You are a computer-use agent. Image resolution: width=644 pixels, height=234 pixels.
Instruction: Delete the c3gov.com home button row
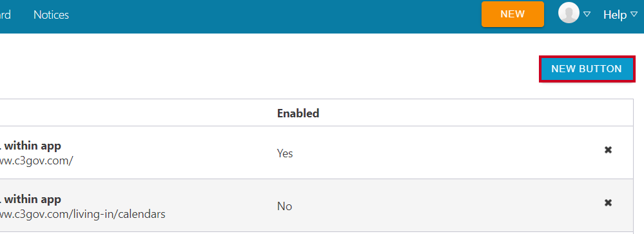(609, 150)
